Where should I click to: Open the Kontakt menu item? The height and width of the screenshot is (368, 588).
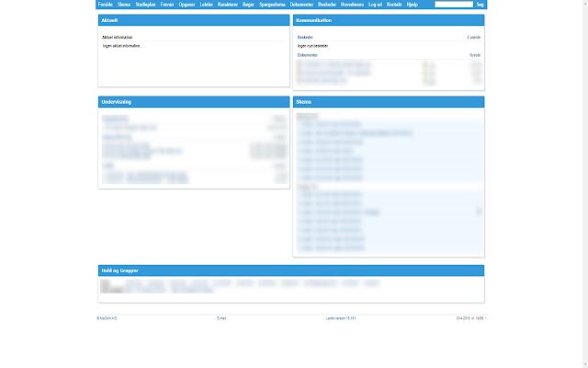coord(394,5)
